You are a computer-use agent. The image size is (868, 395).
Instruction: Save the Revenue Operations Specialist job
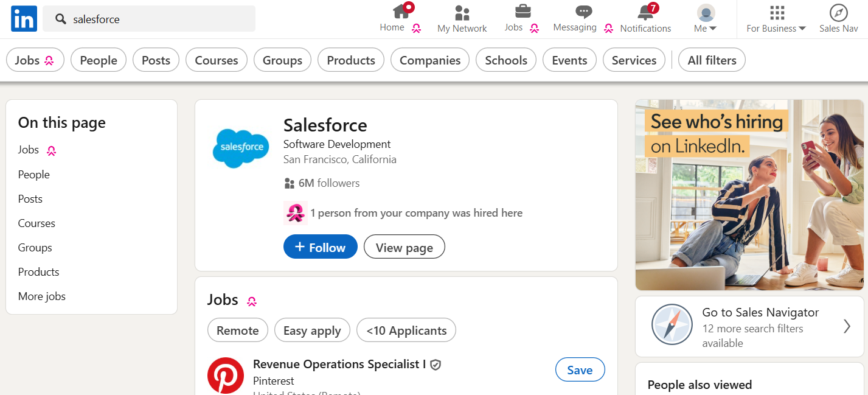[x=580, y=370]
